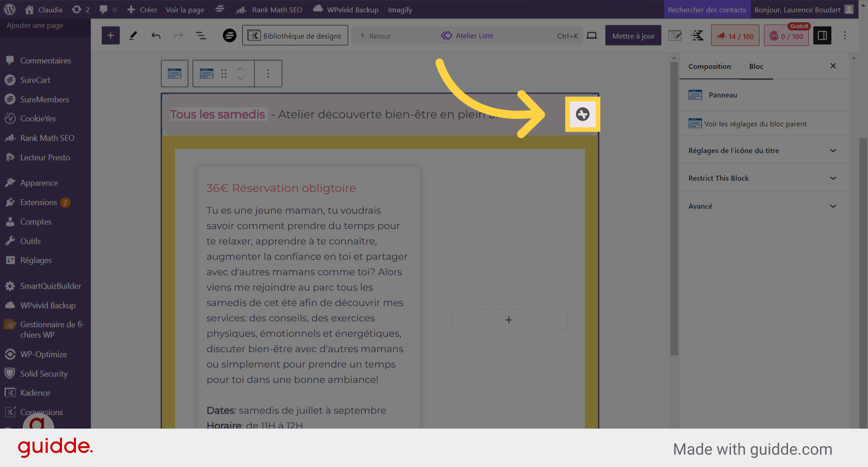Click Retour in the document bar
Screen dimensions: 868x467
point(376,36)
